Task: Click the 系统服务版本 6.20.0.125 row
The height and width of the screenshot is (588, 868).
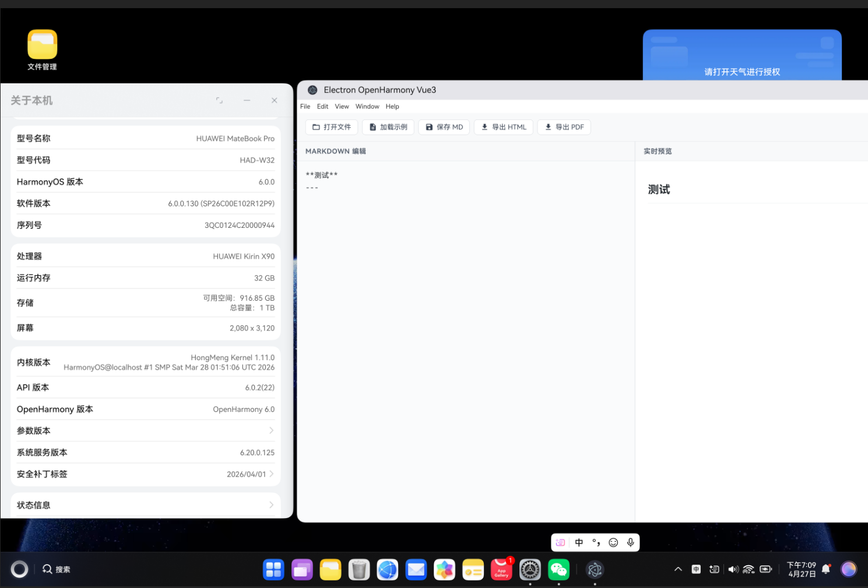Action: coord(145,452)
